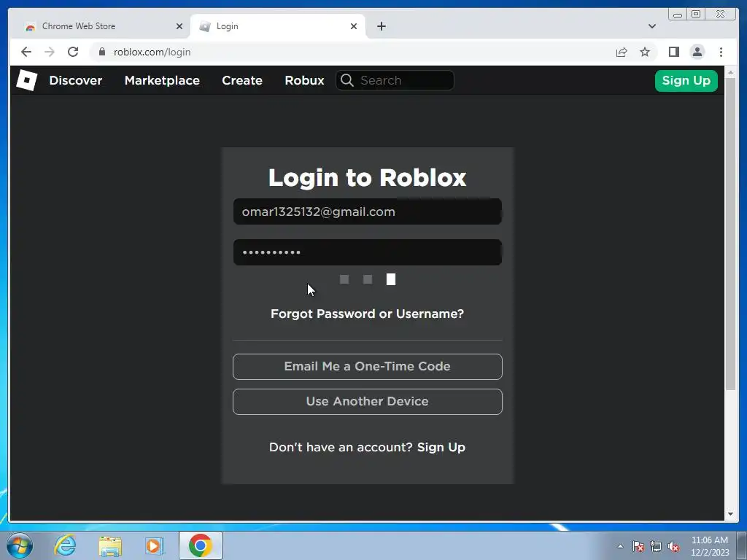747x560 pixels.
Task: Click the email field with omar1325132@gmail.com
Action: [x=368, y=211]
